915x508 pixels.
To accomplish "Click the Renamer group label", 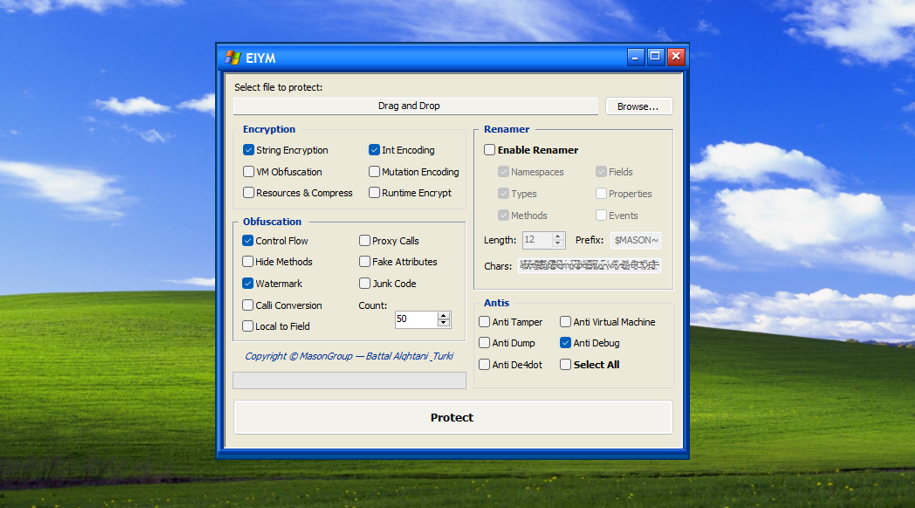I will click(x=507, y=129).
